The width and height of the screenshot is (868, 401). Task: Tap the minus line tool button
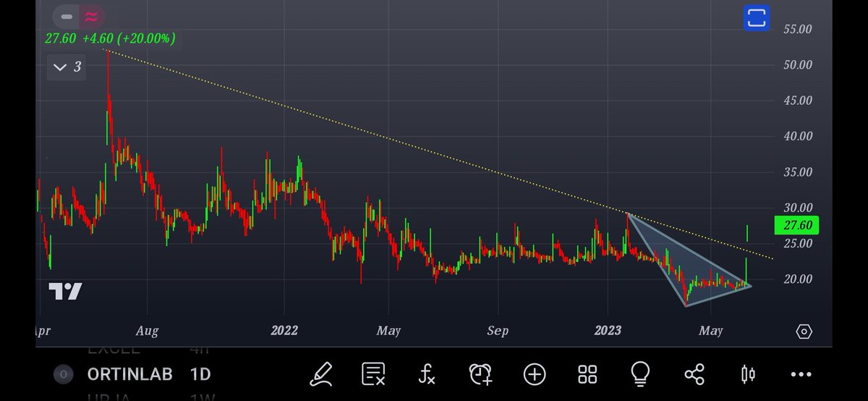pyautogui.click(x=66, y=17)
